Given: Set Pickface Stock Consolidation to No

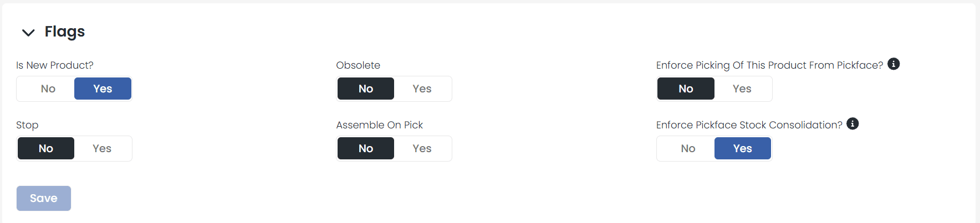Looking at the screenshot, I should point(688,148).
